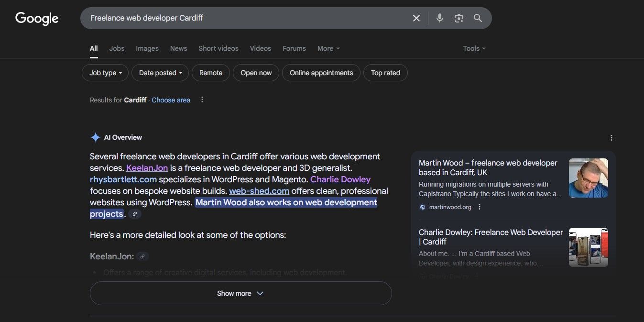The height and width of the screenshot is (322, 644).
Task: Click the 'Results for Cardiff' text
Action: click(118, 100)
